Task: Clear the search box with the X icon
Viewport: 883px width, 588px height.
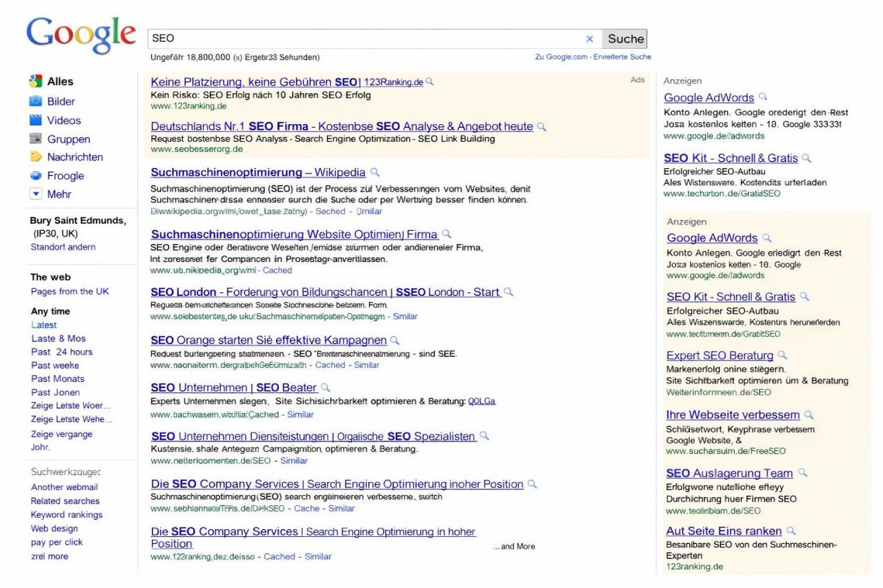Action: (590, 39)
